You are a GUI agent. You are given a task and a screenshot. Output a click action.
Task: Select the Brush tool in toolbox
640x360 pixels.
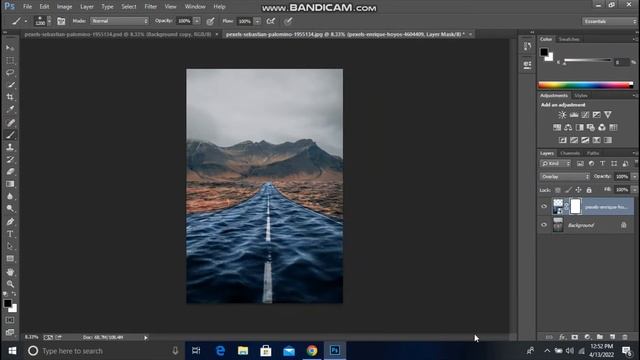click(x=10, y=135)
